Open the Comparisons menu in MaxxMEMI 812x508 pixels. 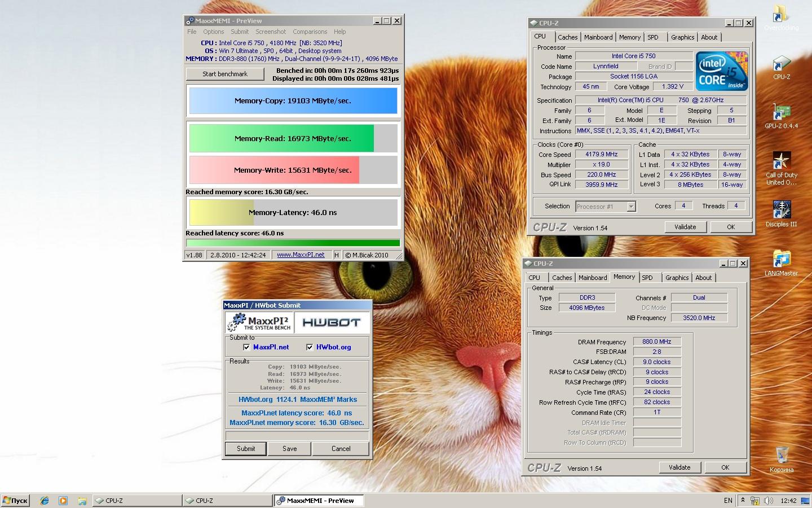click(x=310, y=32)
